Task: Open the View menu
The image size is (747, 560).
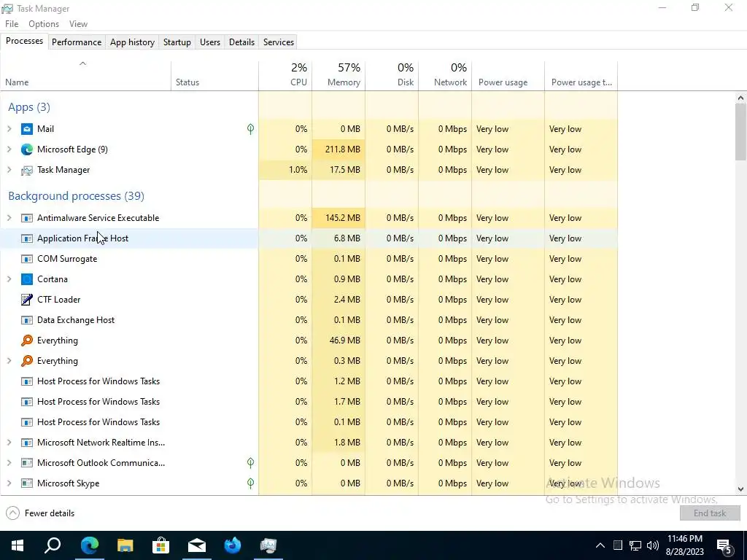Action: click(x=78, y=24)
